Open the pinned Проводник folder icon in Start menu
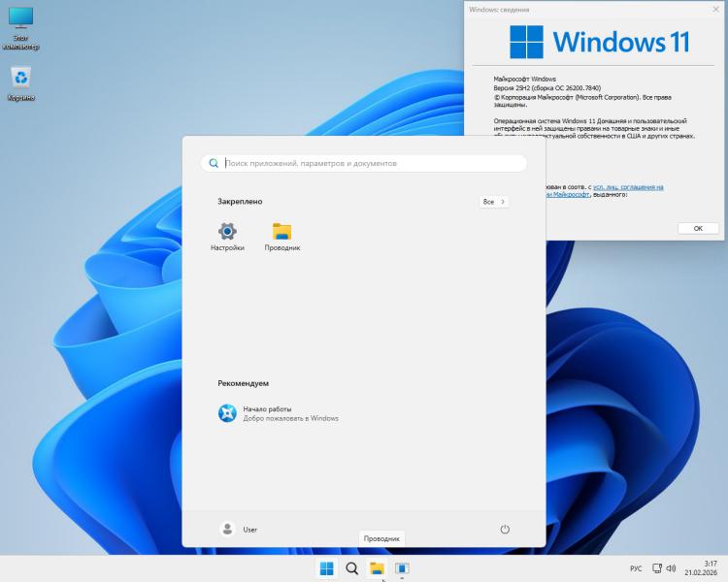The height and width of the screenshot is (582, 728). (281, 233)
